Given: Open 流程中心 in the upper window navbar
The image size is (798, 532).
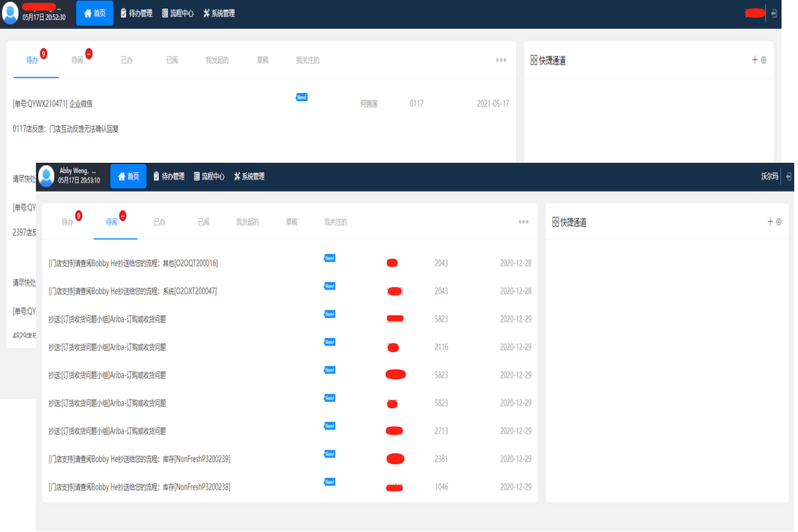Looking at the screenshot, I should coord(178,13).
